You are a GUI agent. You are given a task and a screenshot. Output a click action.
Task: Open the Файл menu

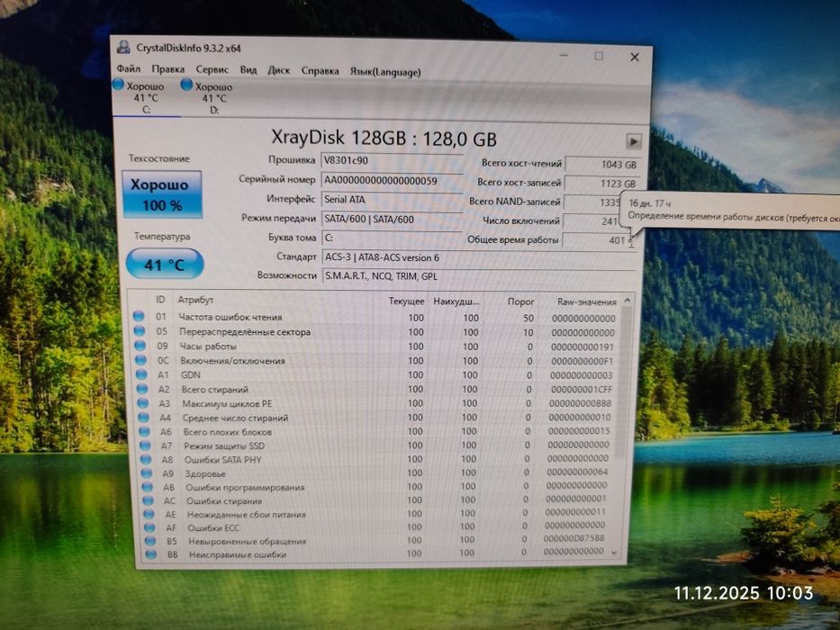(129, 69)
